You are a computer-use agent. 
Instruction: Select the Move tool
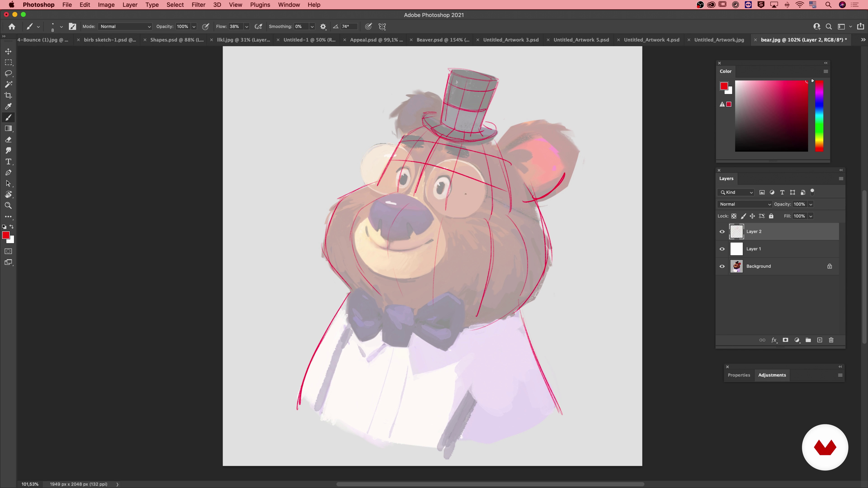point(8,51)
